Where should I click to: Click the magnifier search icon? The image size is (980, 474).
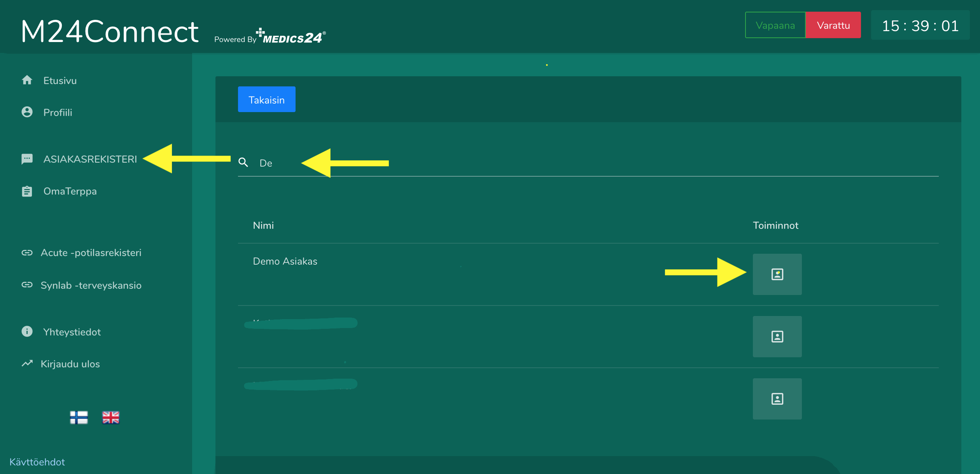tap(243, 162)
